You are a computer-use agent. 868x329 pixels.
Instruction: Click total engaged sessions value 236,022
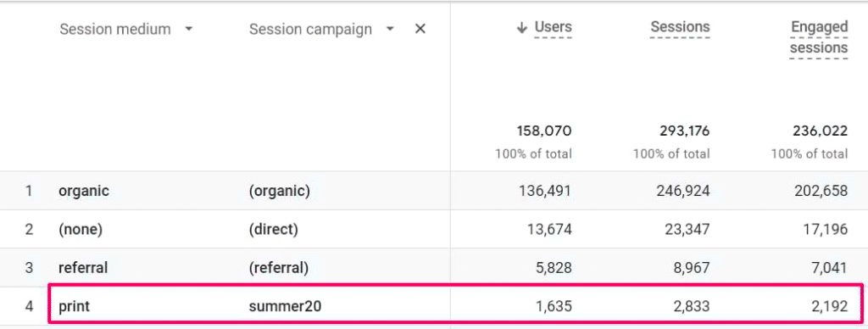pyautogui.click(x=820, y=131)
